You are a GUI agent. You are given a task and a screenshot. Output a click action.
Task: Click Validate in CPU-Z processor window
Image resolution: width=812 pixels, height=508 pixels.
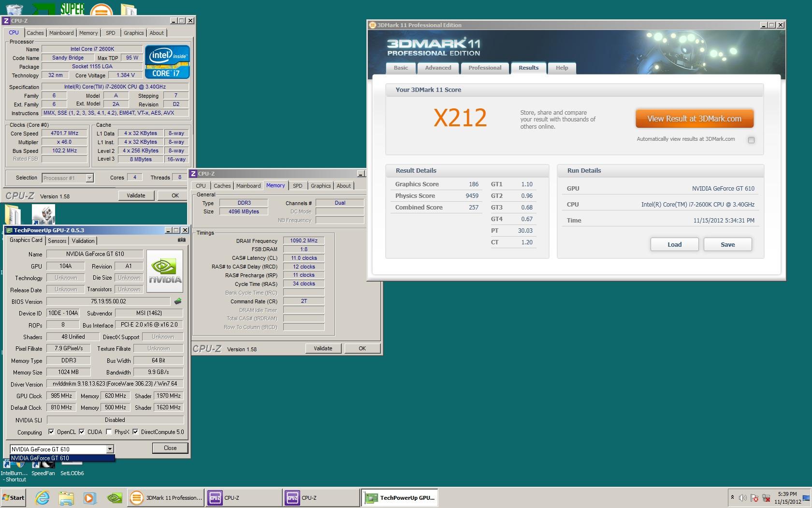coord(136,195)
